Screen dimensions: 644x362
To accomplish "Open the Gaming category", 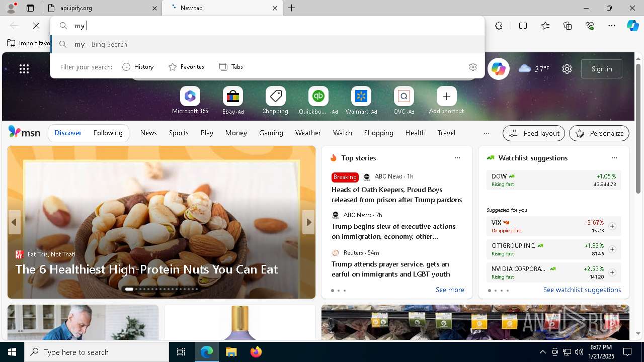I will tap(271, 133).
